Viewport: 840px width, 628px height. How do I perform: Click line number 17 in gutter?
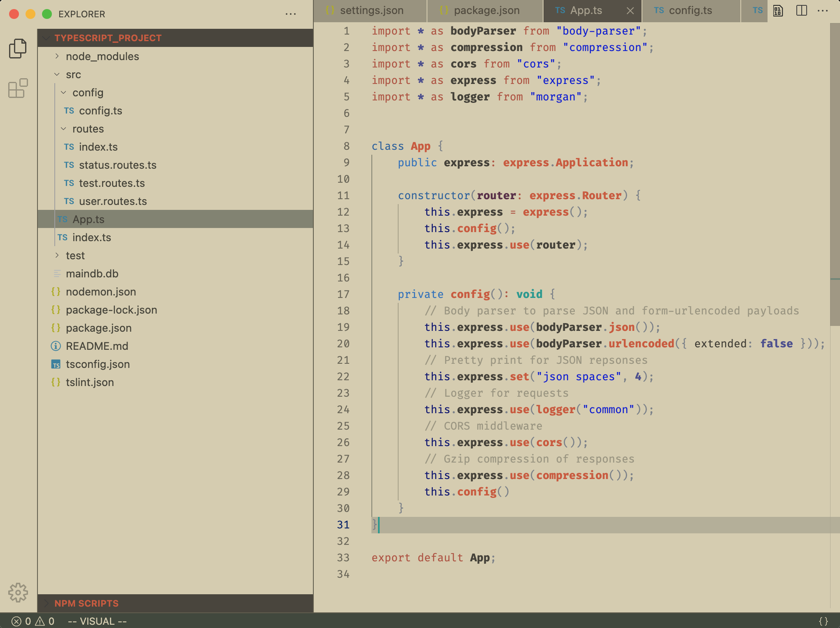pos(343,294)
